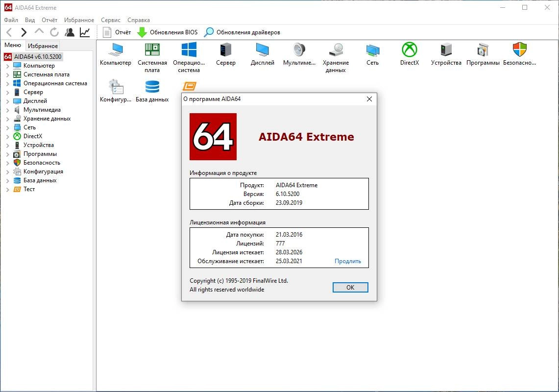The height and width of the screenshot is (392, 559).
Task: Open the База данных icon in main pane
Action: pos(152,91)
